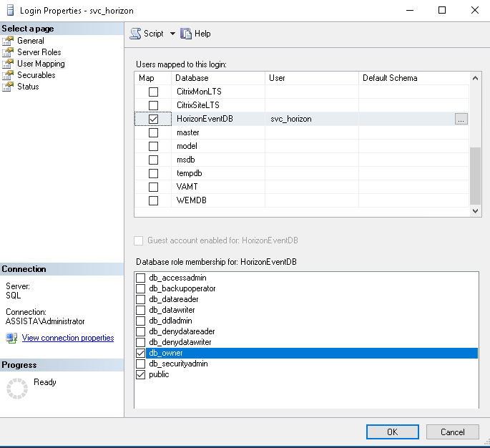This screenshot has height=448, width=490.
Task: Select the User Mapping page
Action: pos(41,64)
